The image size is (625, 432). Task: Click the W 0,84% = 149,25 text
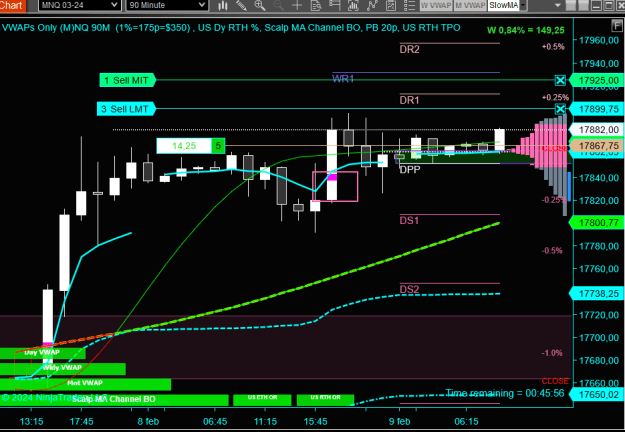pyautogui.click(x=525, y=30)
